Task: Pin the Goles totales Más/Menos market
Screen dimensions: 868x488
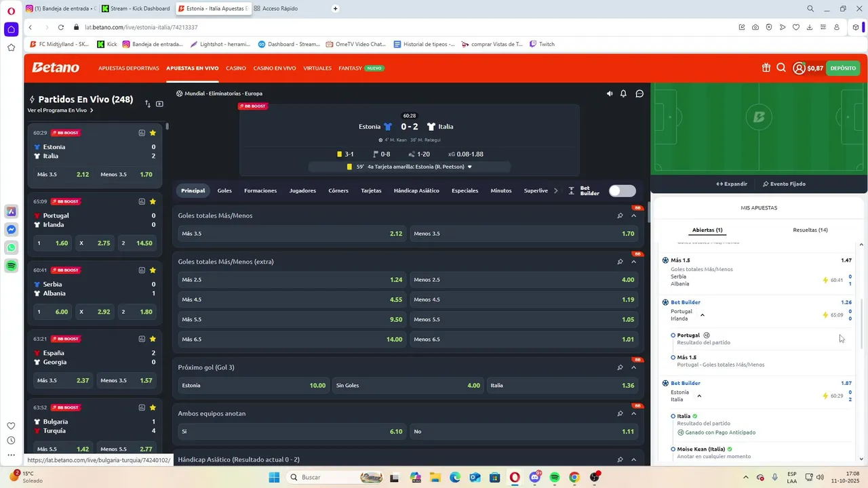Action: pos(620,216)
